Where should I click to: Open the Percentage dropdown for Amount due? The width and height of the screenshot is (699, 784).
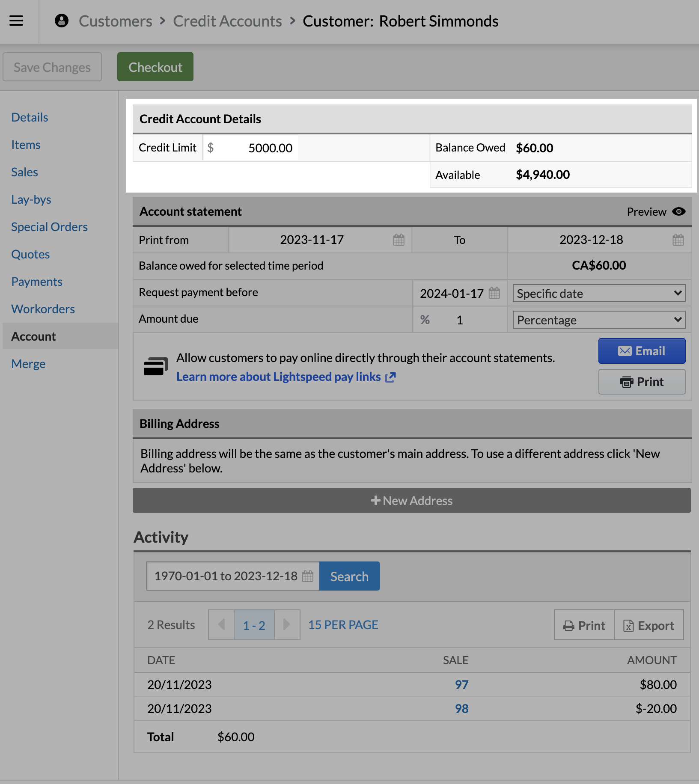[x=598, y=320]
